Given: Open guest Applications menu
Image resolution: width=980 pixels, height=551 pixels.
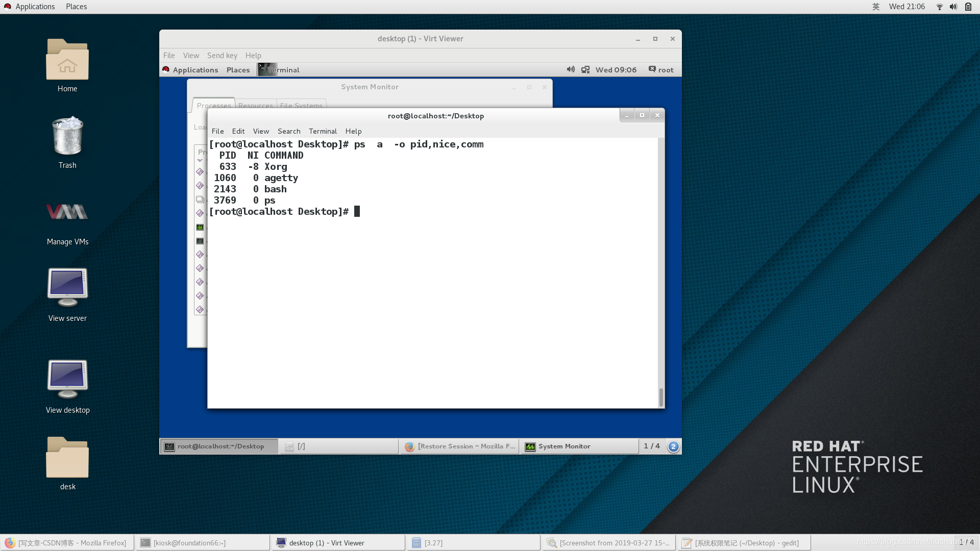Looking at the screenshot, I should pos(195,70).
